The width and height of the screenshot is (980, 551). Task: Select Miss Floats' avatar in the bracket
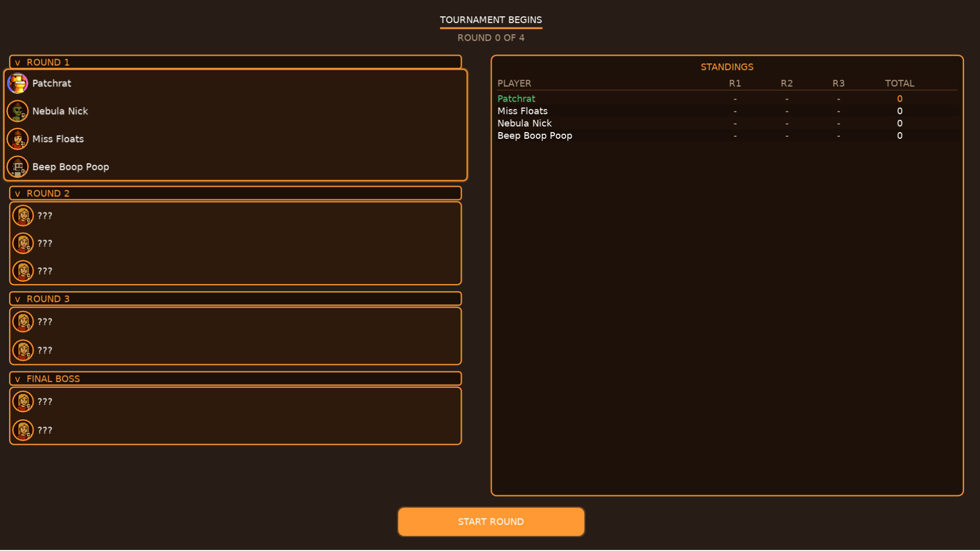coord(18,139)
